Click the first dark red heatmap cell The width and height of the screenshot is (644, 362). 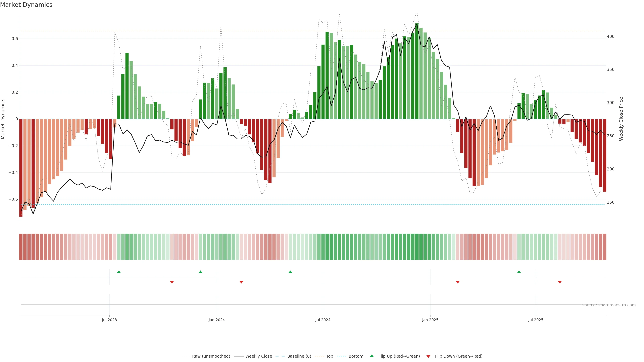click(21, 247)
